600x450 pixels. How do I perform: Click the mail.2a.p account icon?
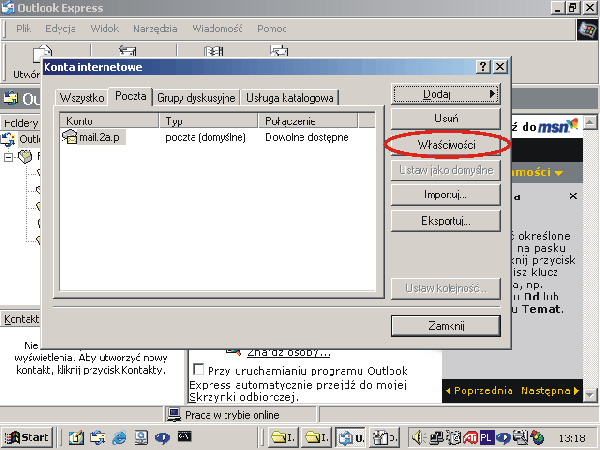(70, 137)
